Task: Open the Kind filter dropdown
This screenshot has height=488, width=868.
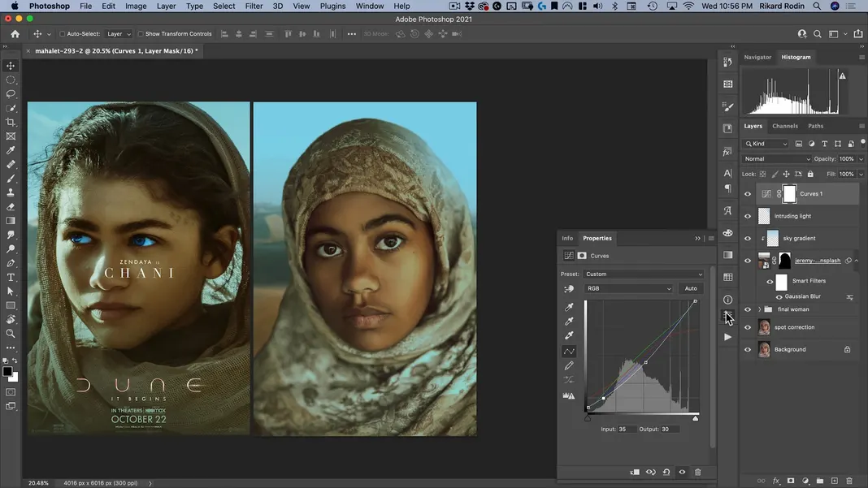Action: (766, 144)
